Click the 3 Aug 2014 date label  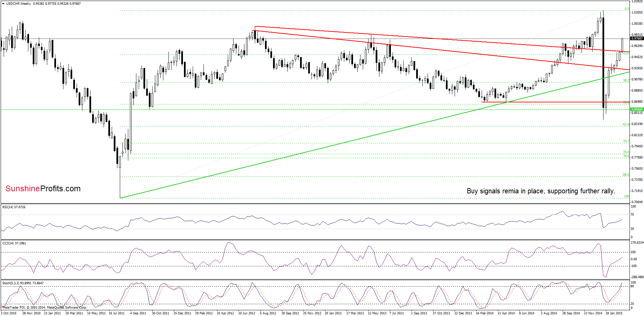tap(549, 313)
